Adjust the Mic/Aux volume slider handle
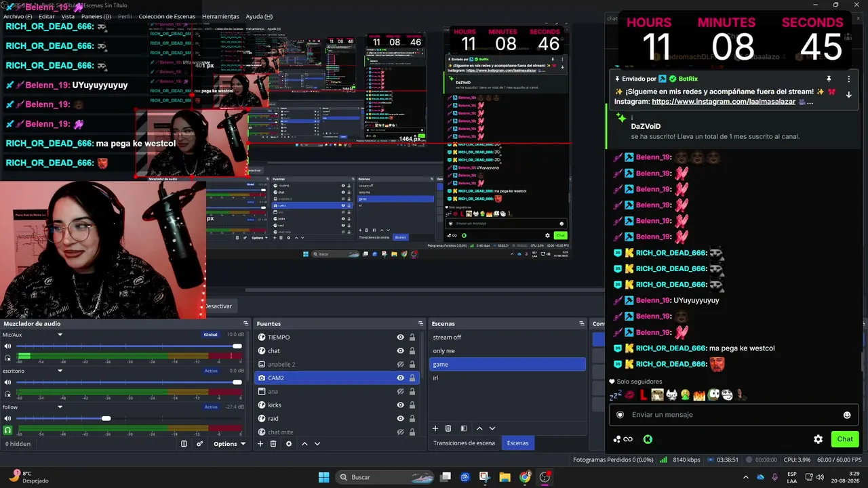This screenshot has height=488, width=868. (x=237, y=346)
